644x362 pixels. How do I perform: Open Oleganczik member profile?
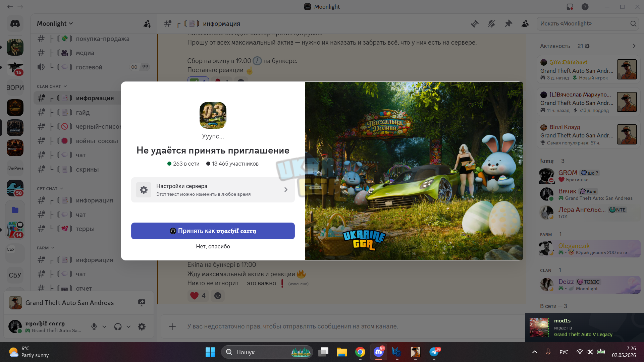[x=589, y=249]
